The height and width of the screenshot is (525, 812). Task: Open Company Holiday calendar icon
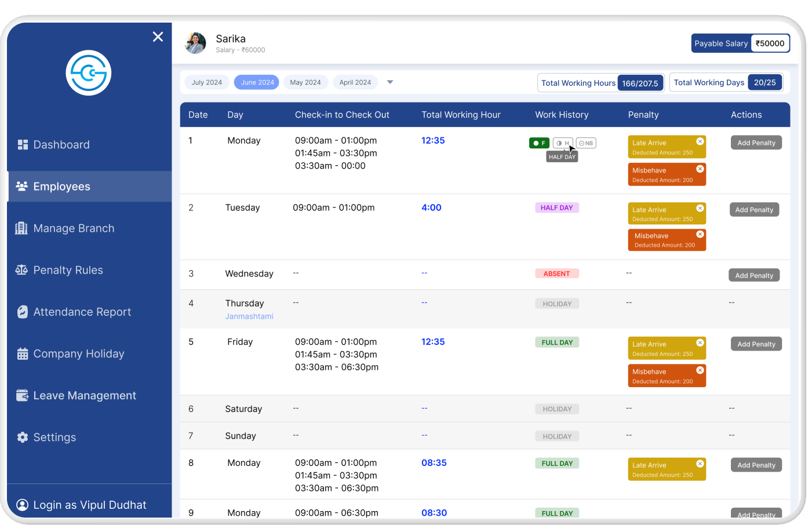pos(23,354)
